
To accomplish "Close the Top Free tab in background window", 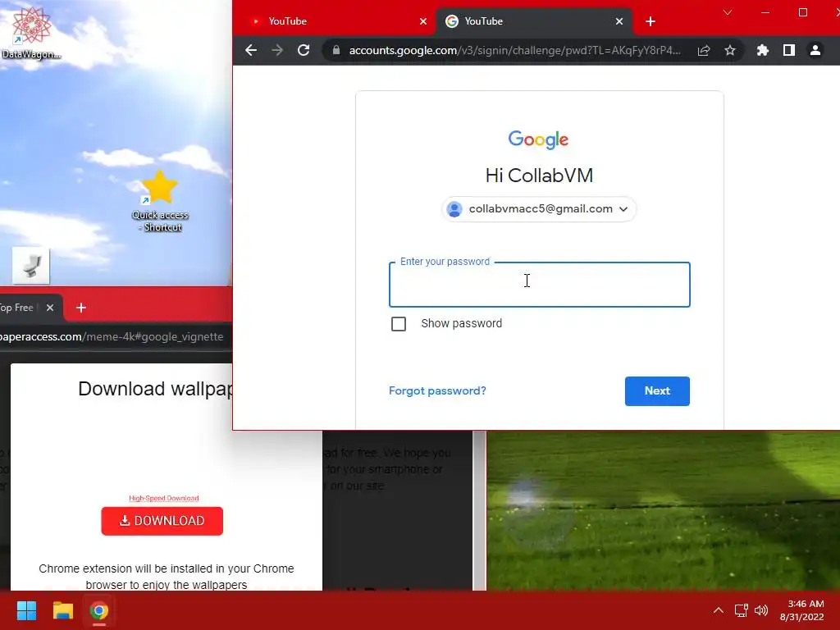I will pos(50,308).
